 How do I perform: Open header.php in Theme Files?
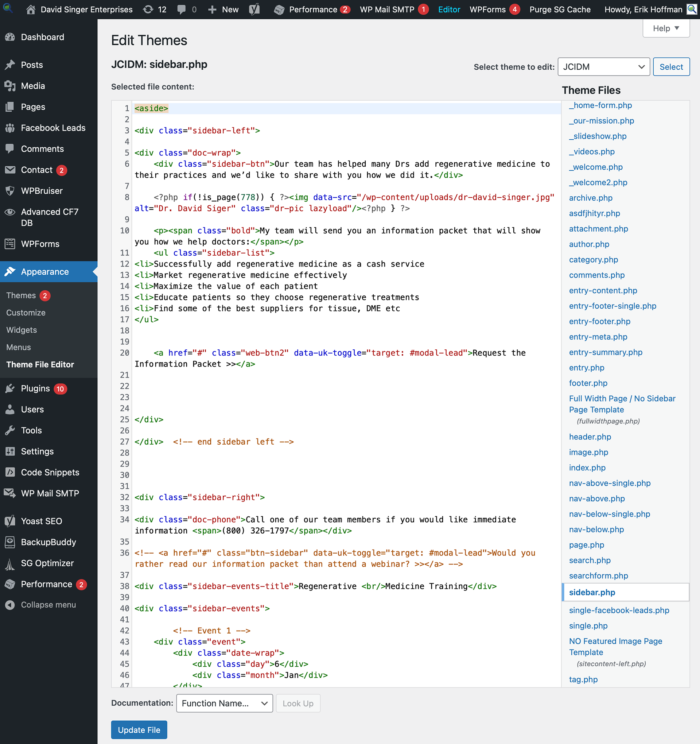[x=590, y=437]
